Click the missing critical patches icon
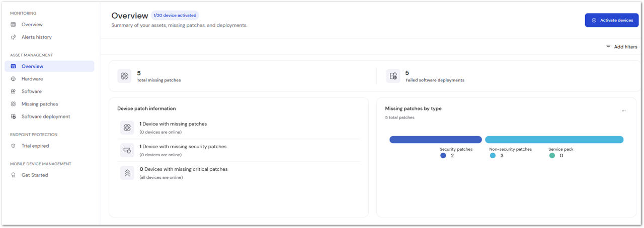Screen dimensions: 644x228 (x=127, y=173)
